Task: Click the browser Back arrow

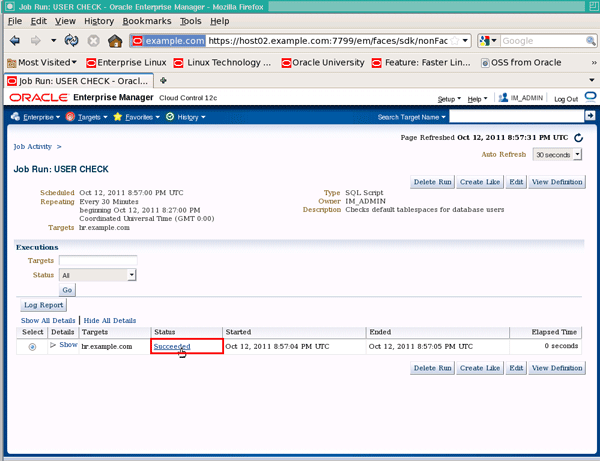Action: click(15, 41)
